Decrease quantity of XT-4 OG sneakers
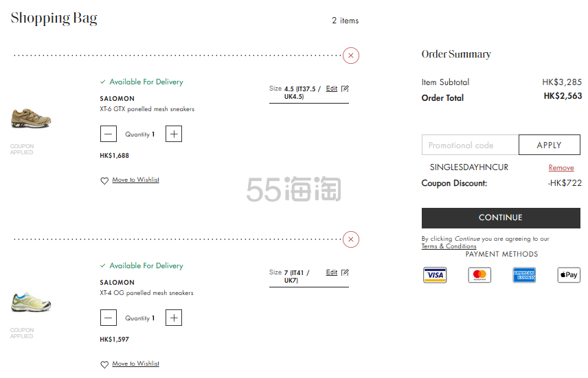 click(109, 318)
